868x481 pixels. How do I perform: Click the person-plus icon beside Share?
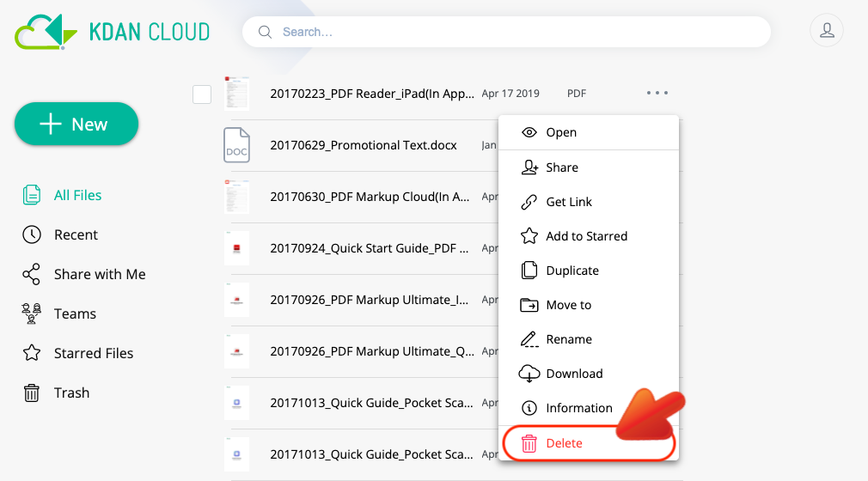click(529, 167)
